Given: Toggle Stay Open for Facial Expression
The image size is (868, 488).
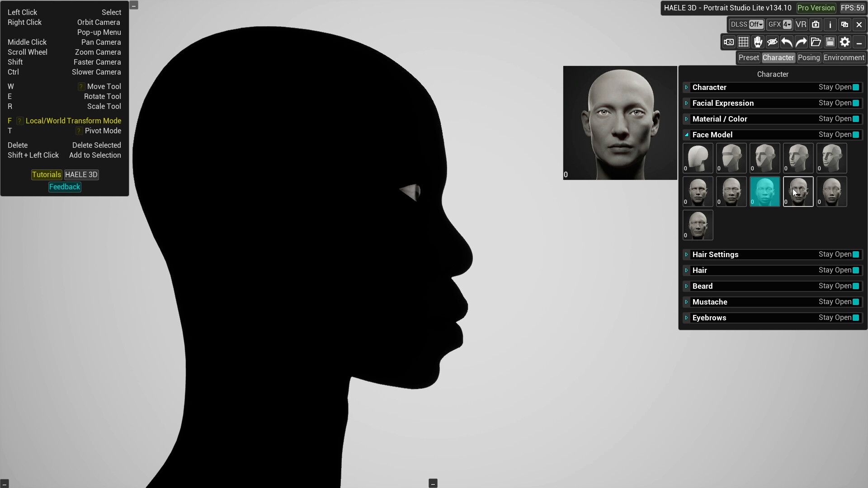Looking at the screenshot, I should (x=856, y=103).
